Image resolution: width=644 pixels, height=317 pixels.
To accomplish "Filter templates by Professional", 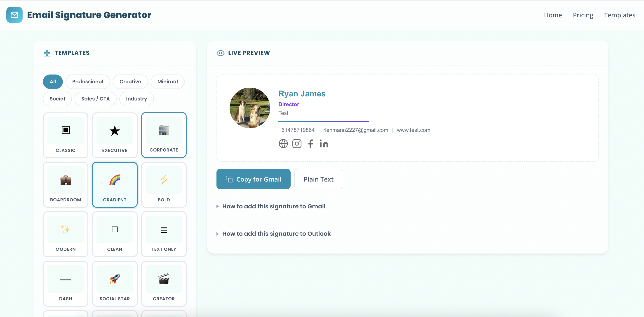I will coord(88,82).
